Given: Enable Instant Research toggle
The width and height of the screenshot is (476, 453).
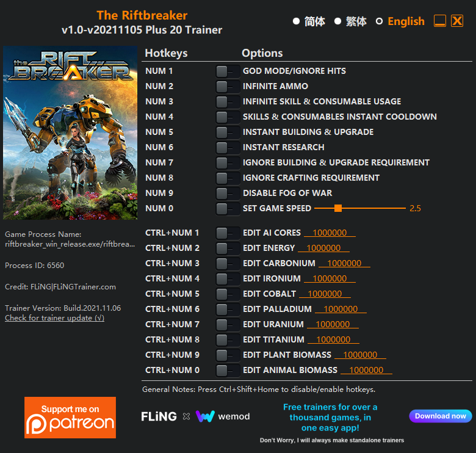Looking at the screenshot, I should 228,148.
